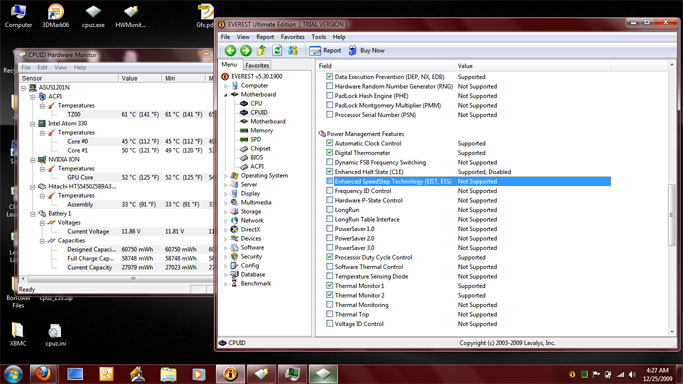683x384 pixels.
Task: Select CPUID node in the tree
Action: (258, 112)
